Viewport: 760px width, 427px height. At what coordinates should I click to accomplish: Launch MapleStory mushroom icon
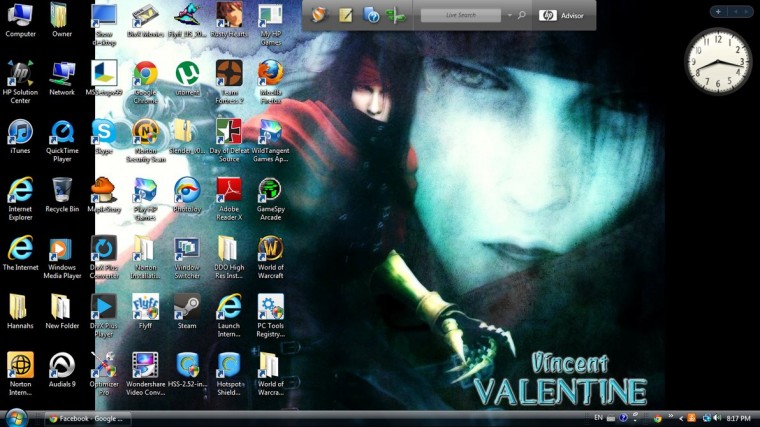104,195
